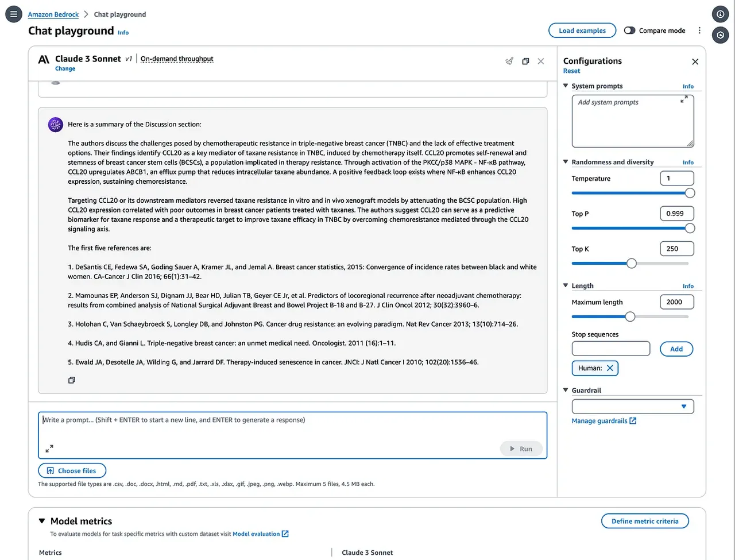Open the vertical three-dot options menu
This screenshot has width=735, height=560.
click(699, 30)
